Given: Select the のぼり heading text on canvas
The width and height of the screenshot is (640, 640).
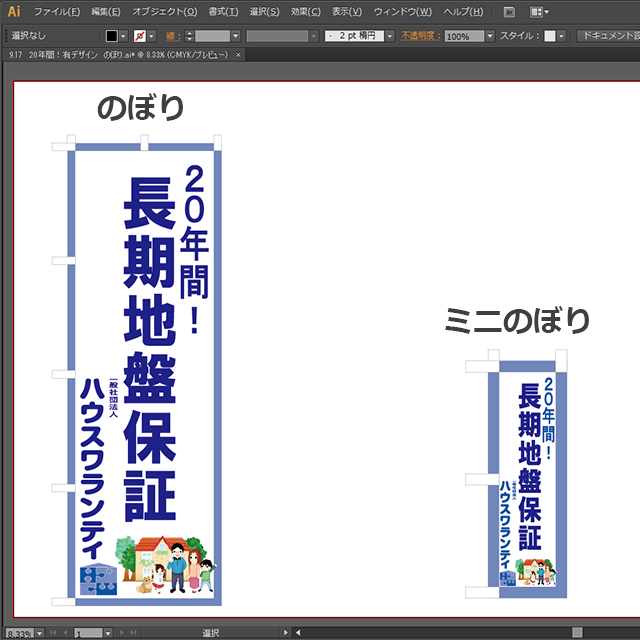Looking at the screenshot, I should point(140,108).
